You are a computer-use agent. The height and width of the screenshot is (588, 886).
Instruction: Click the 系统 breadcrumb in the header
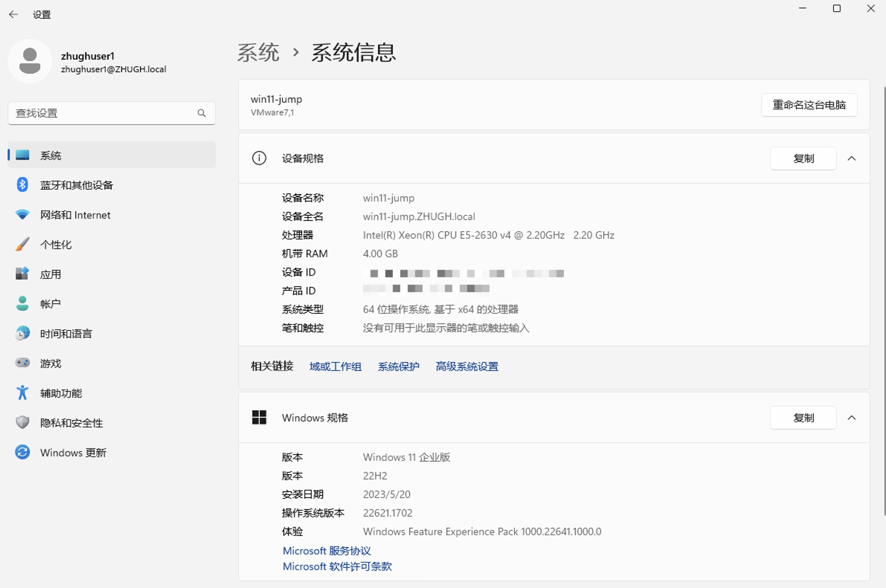point(259,52)
